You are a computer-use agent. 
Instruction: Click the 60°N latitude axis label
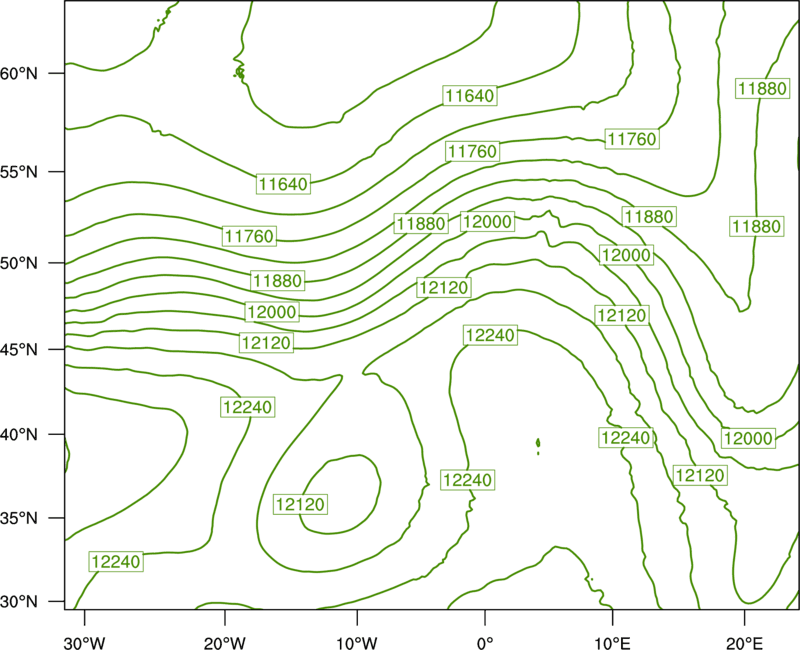19,73
